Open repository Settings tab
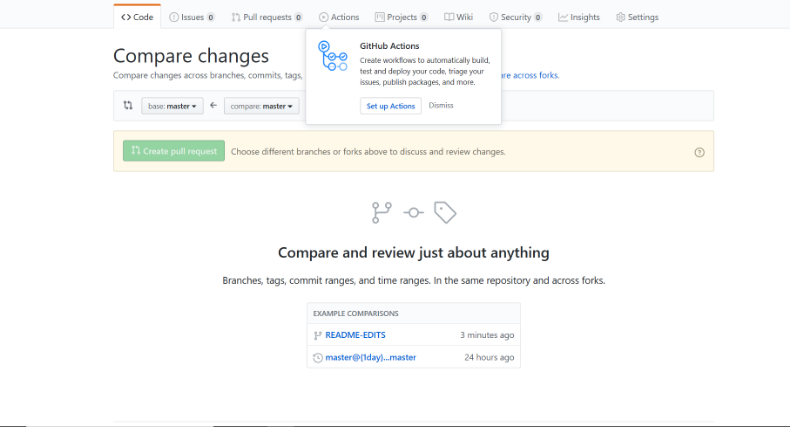 [x=637, y=17]
